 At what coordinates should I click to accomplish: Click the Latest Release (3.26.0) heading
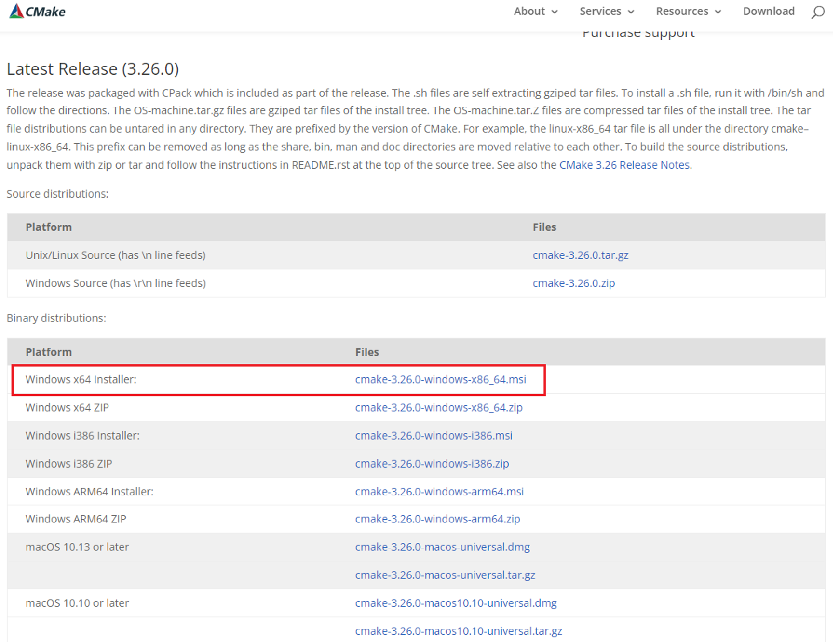93,69
